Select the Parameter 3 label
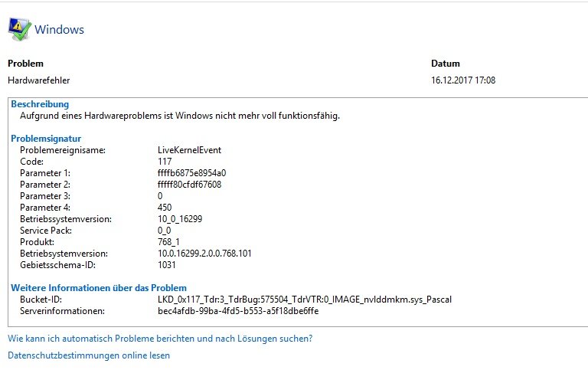This screenshot has width=588, height=370. point(45,196)
